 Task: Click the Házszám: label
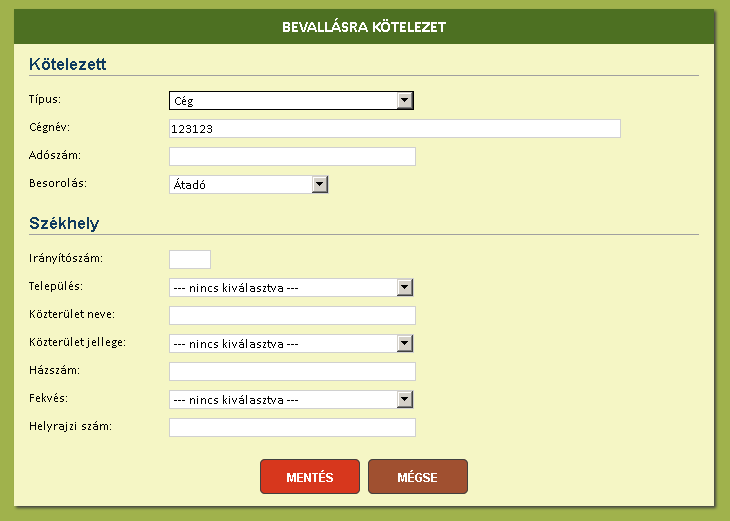(x=54, y=370)
